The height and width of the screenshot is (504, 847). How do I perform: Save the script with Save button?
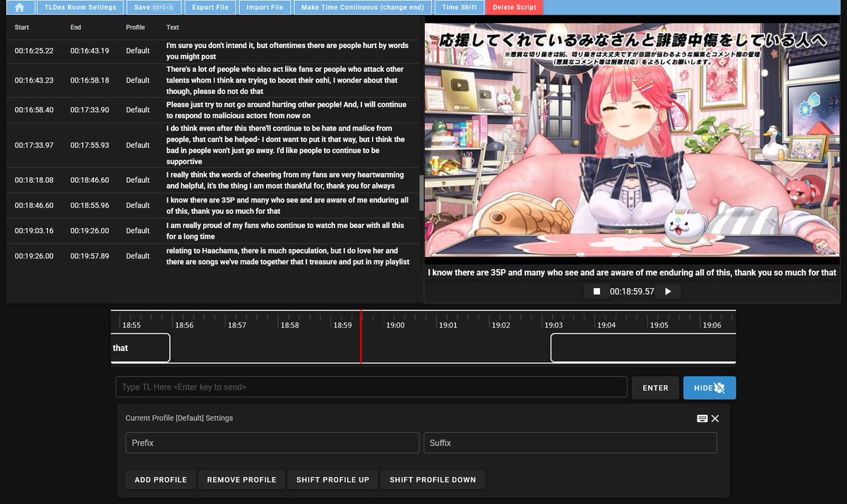point(153,7)
